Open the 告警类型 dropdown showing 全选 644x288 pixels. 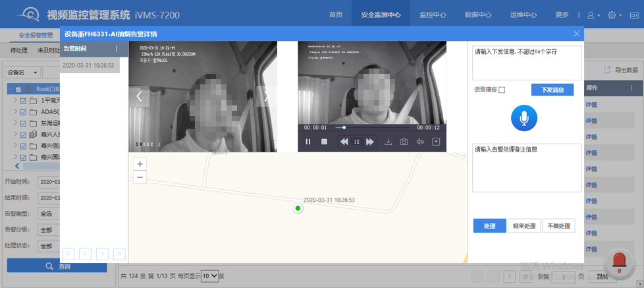coord(49,214)
